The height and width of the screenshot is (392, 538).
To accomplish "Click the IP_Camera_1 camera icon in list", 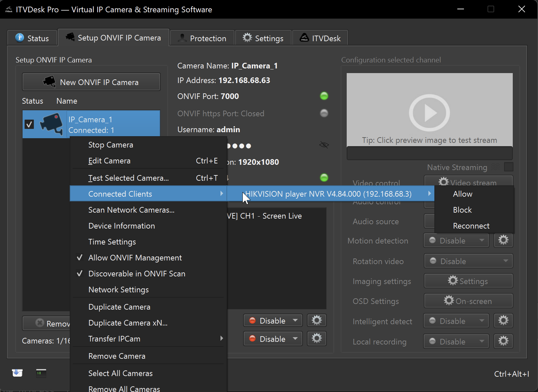I will click(x=51, y=124).
